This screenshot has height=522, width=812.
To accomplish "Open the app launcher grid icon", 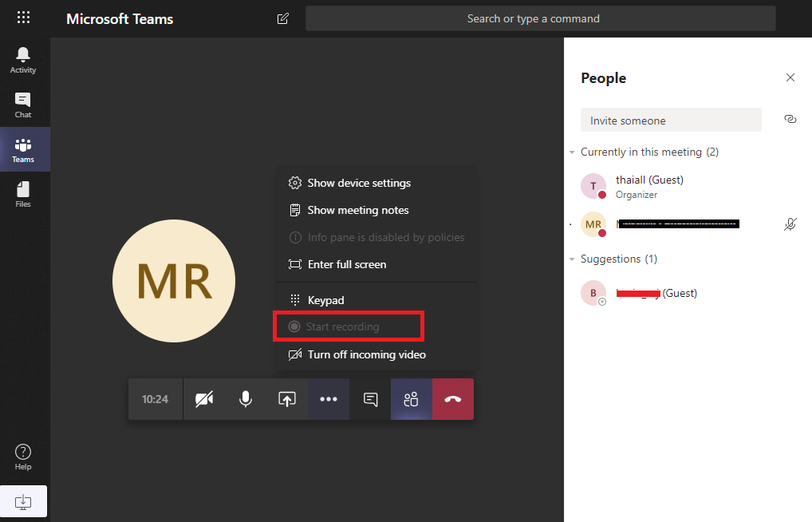I will (24, 18).
